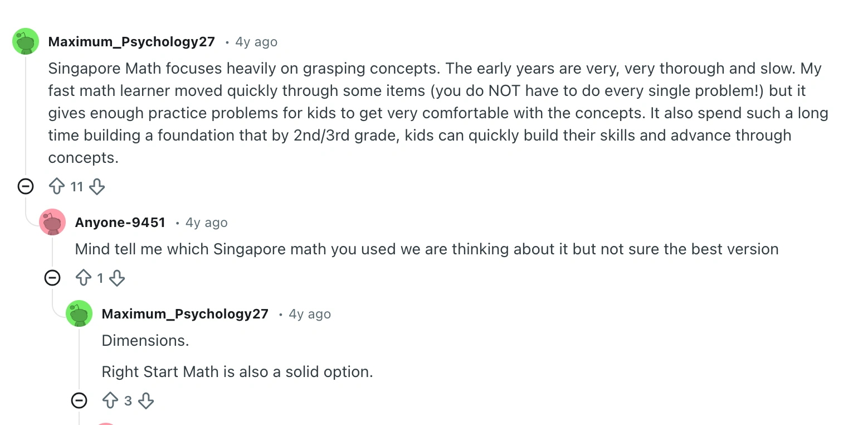
Task: Click the vote count showing 1
Action: point(101,278)
